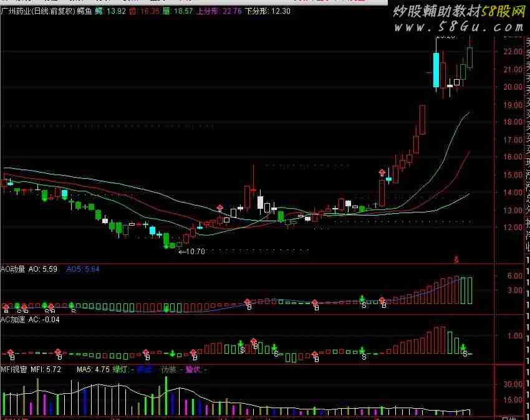The height and width of the screenshot is (420, 530).
Task: Click 22.00 on the price axis
Action: 513,52
